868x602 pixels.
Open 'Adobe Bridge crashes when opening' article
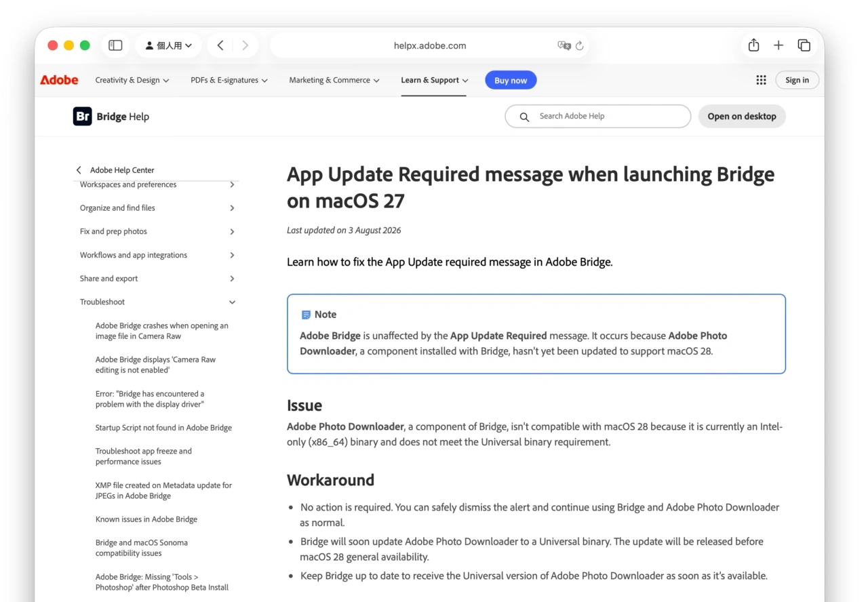(162, 331)
